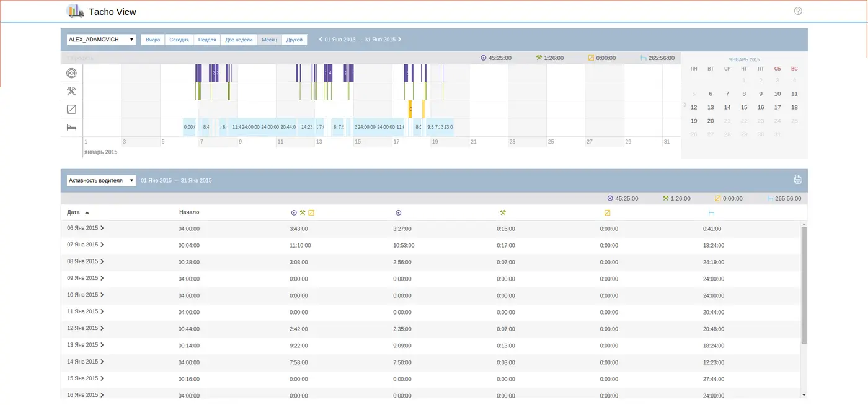Image resolution: width=868 pixels, height=405 pixels.
Task: Go to next date range arrow
Action: click(x=399, y=40)
